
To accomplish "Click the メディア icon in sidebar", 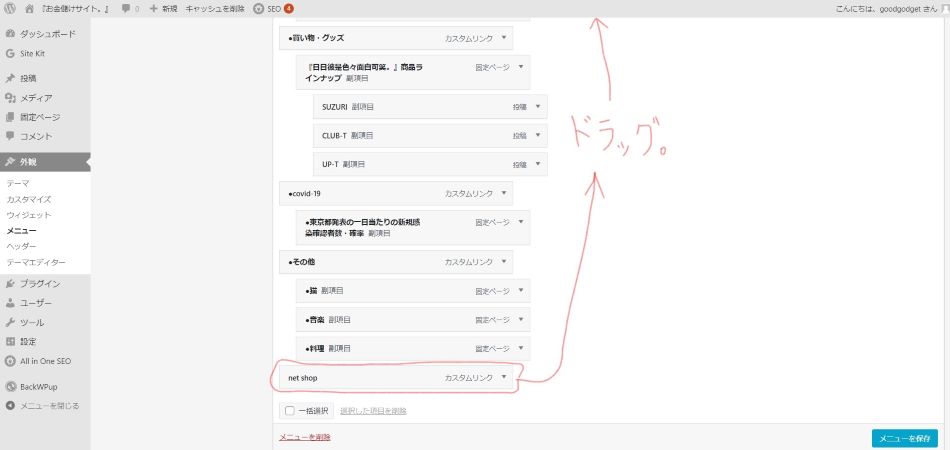I will (x=10, y=98).
